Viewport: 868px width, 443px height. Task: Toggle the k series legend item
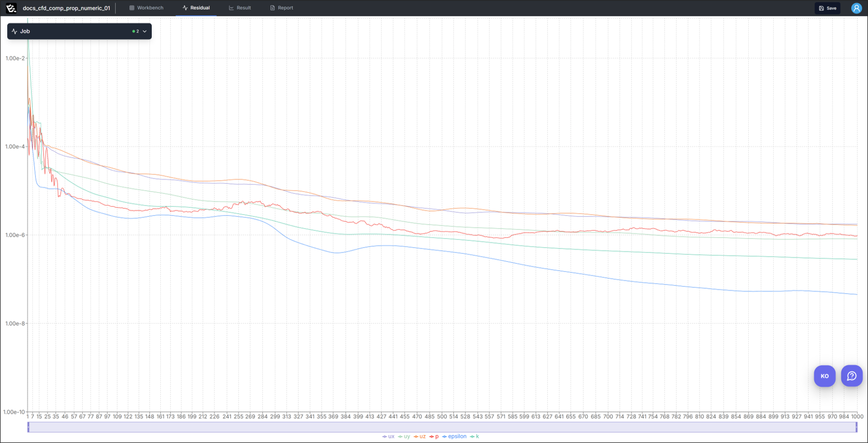pos(474,436)
